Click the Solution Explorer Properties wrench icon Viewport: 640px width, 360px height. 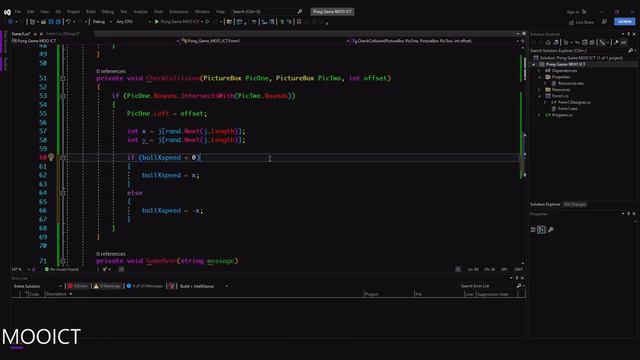point(616,42)
